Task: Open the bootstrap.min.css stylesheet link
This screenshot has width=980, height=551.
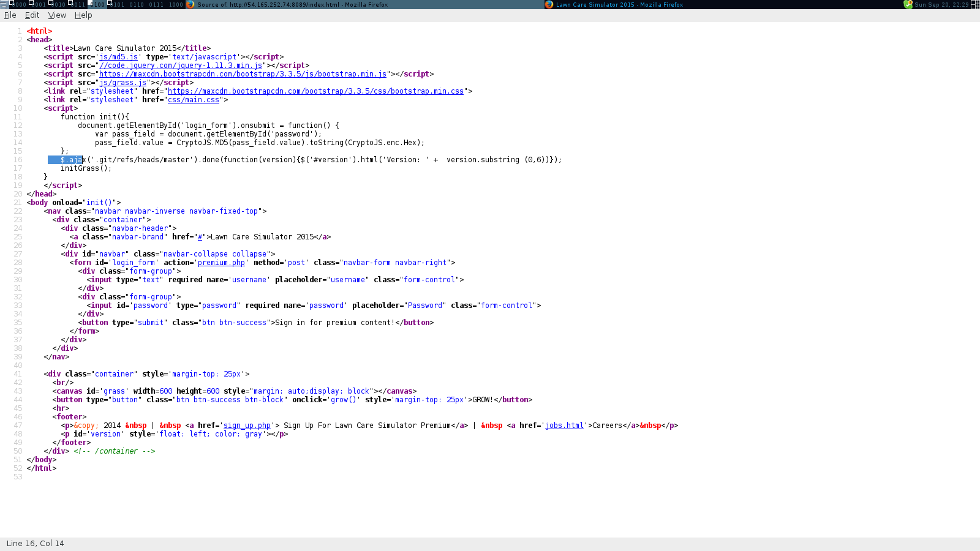Action: (x=316, y=91)
